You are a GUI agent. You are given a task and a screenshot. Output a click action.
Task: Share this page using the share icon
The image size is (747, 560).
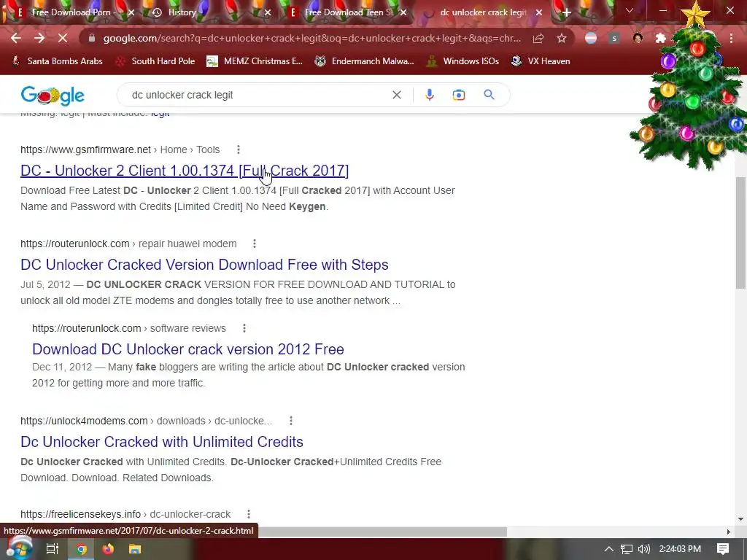pyautogui.click(x=538, y=38)
